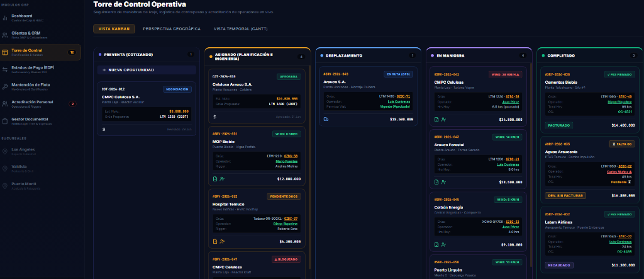
Task: Open the Estados de Pago (EDP) module
Action: (x=41, y=69)
